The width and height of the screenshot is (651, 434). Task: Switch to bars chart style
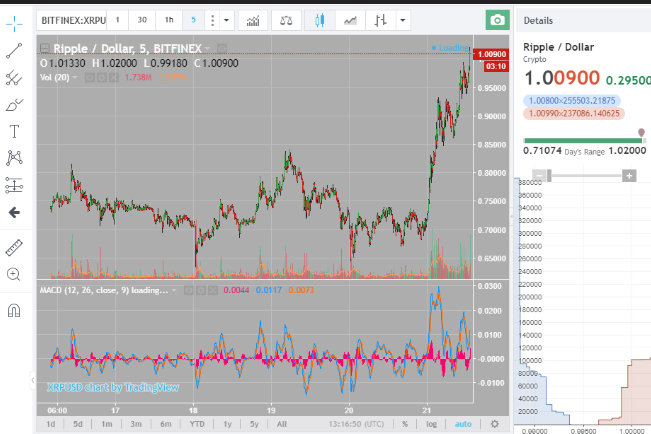point(380,20)
